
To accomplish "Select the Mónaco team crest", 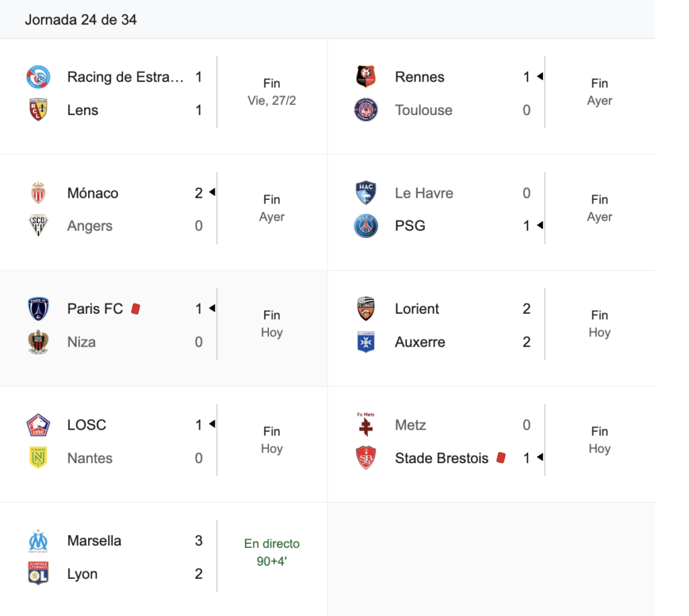I will click(38, 193).
